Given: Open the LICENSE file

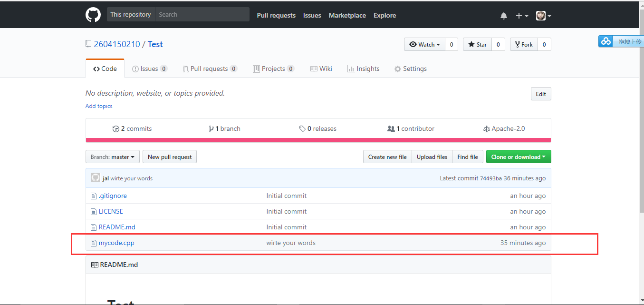Looking at the screenshot, I should click(x=111, y=212).
